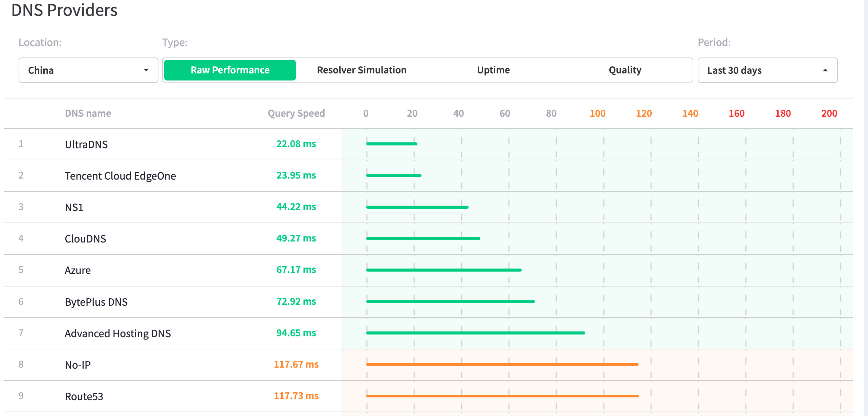Screen dimensions: 868x416
Task: Open the Tencent Cloud EdgeOne entry
Action: tap(120, 176)
